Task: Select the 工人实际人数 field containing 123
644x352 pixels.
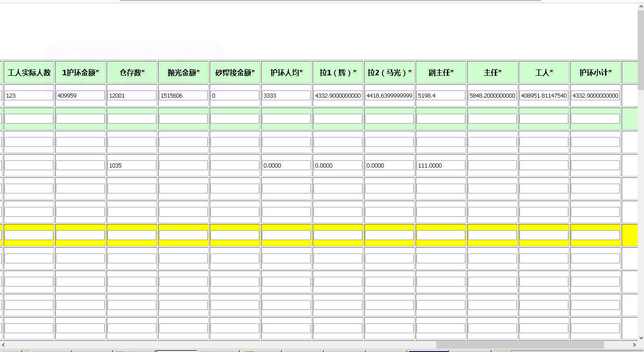Action: pos(29,95)
